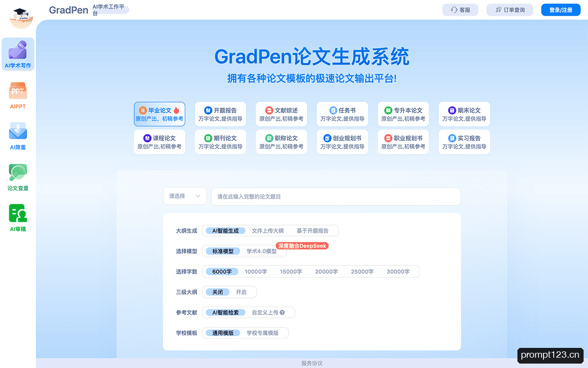Screen dimensions: 588x368
Task: Choose the 学术4.0模型 option
Action: [x=262, y=251]
